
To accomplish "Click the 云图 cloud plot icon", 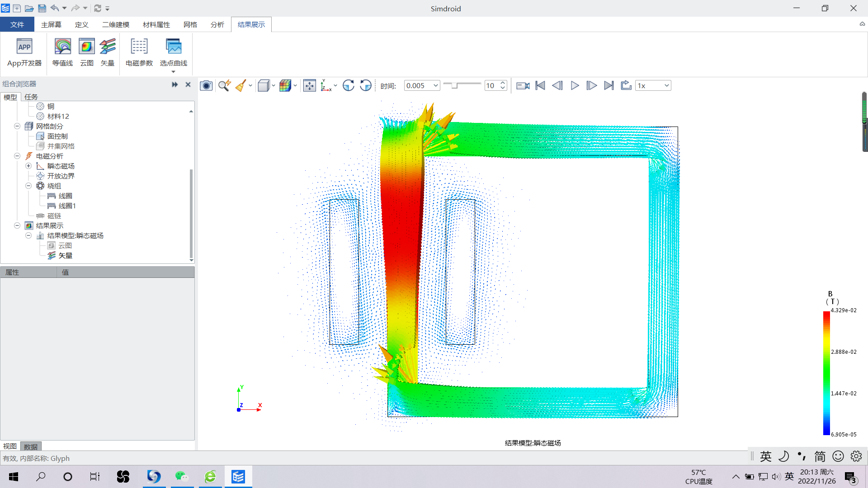I will (86, 52).
